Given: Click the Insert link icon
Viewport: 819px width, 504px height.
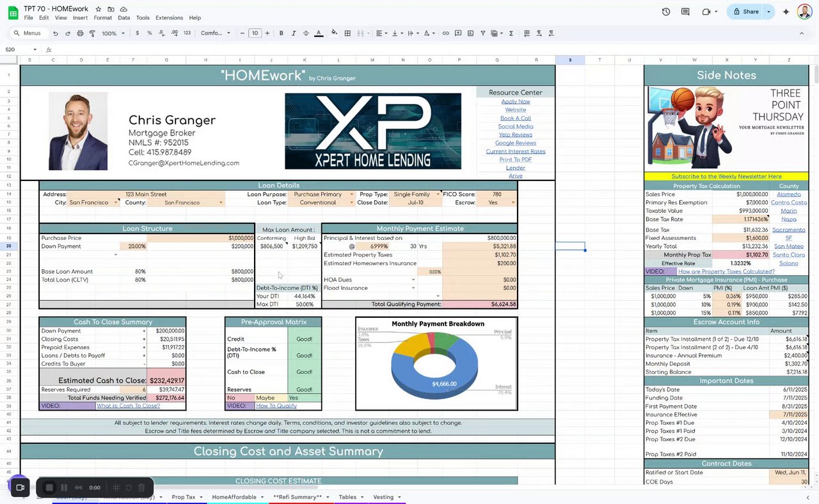Looking at the screenshot, I should (x=446, y=33).
